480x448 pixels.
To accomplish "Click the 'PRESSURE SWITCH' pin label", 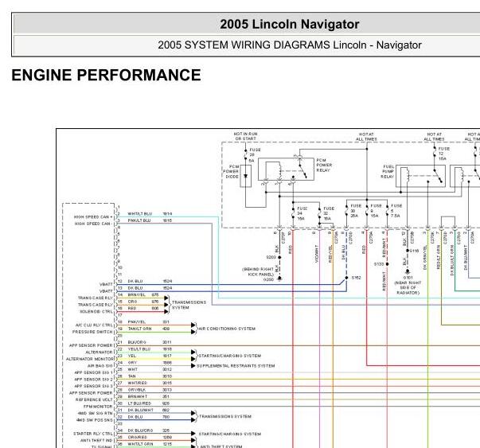I will [92, 332].
